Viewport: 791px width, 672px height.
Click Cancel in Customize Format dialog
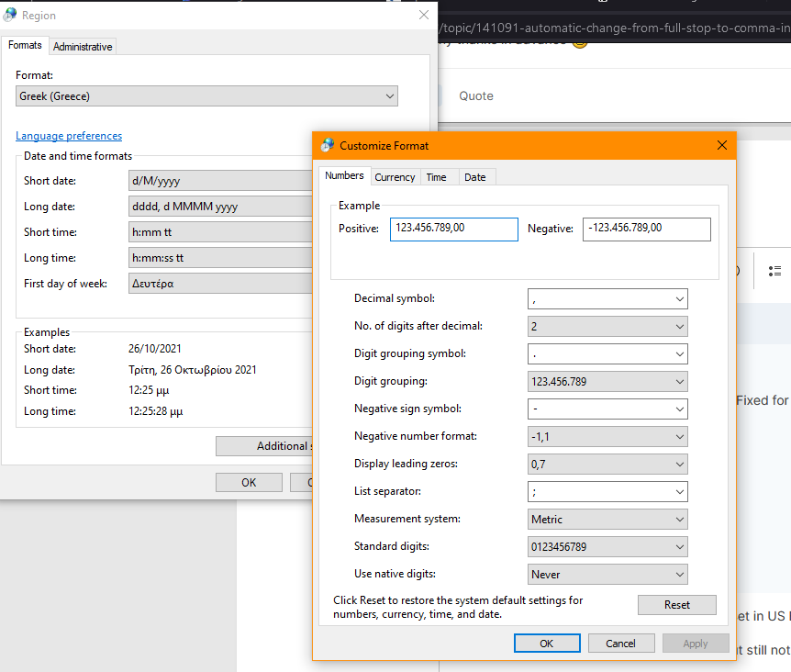pyautogui.click(x=621, y=644)
